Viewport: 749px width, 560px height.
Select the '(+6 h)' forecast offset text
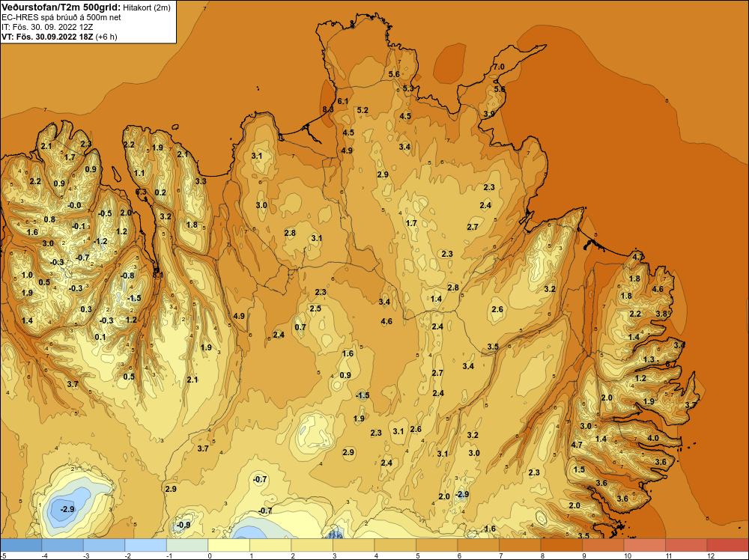[x=106, y=37]
